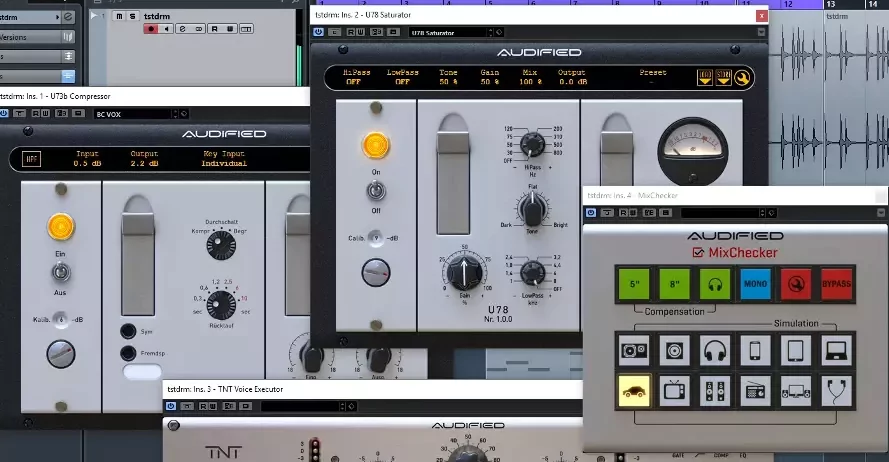This screenshot has height=462, width=889.
Task: Click the BYPASS button in MixChecker
Action: pos(836,283)
